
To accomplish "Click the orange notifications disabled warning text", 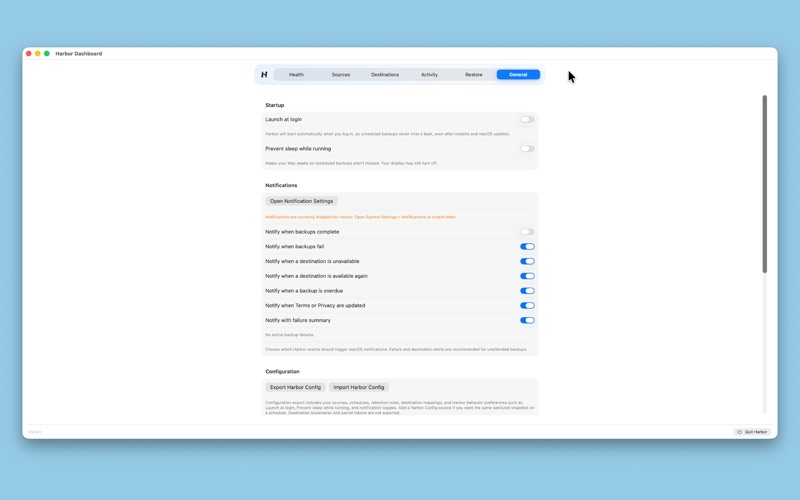I will 361,217.
